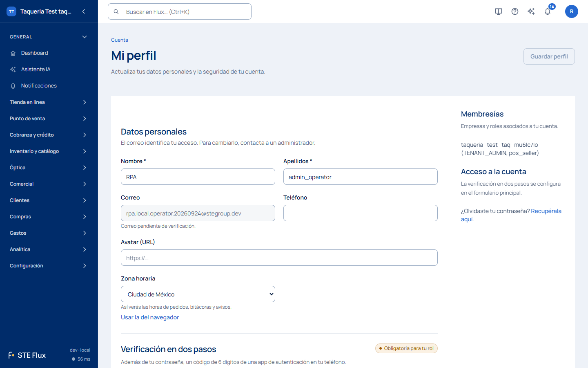Viewport: 588px width, 368px height.
Task: Open the help question mark icon
Action: click(515, 11)
